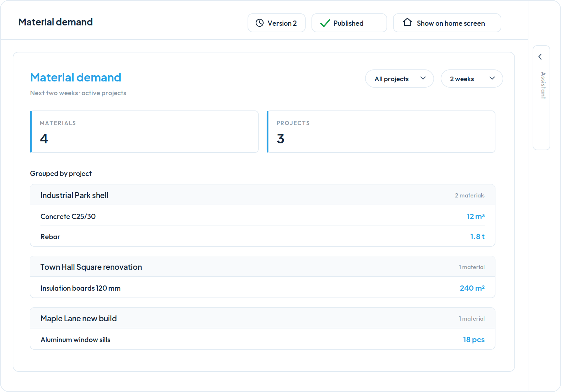Open the All projects dropdown
Screen dimensions: 561x392
[400, 79]
